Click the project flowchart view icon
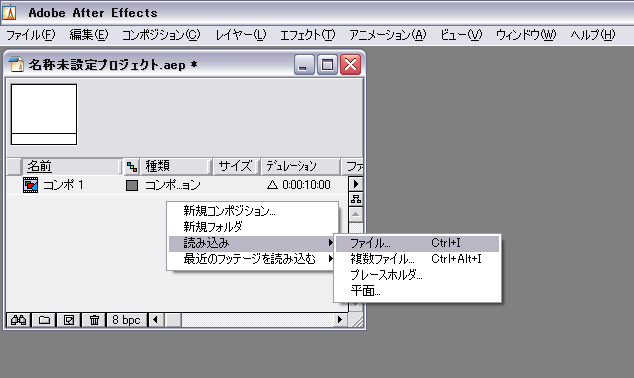 (x=356, y=199)
